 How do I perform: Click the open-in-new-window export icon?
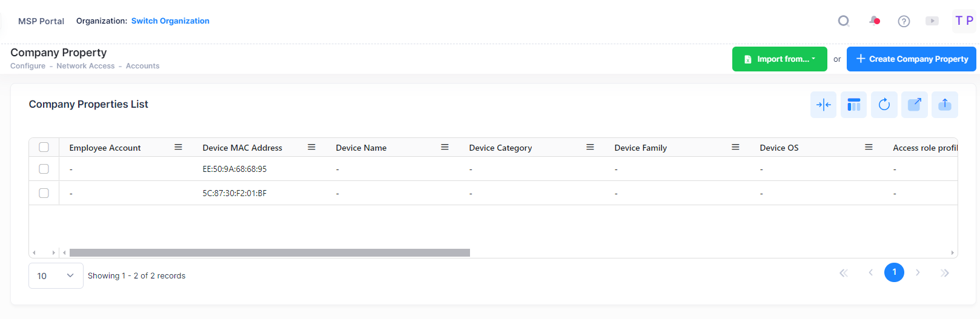click(x=914, y=105)
